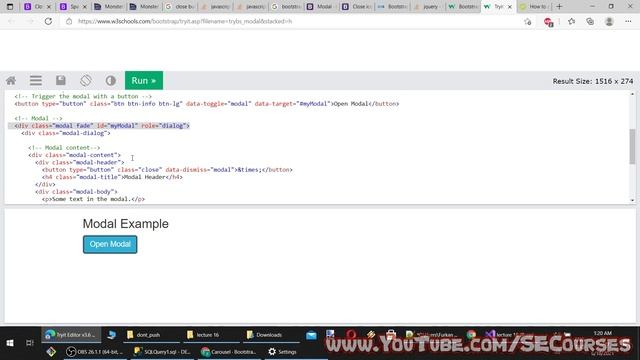Click the close button '&times;' code line
Image resolution: width=640 pixels, height=360 pixels.
point(167,170)
